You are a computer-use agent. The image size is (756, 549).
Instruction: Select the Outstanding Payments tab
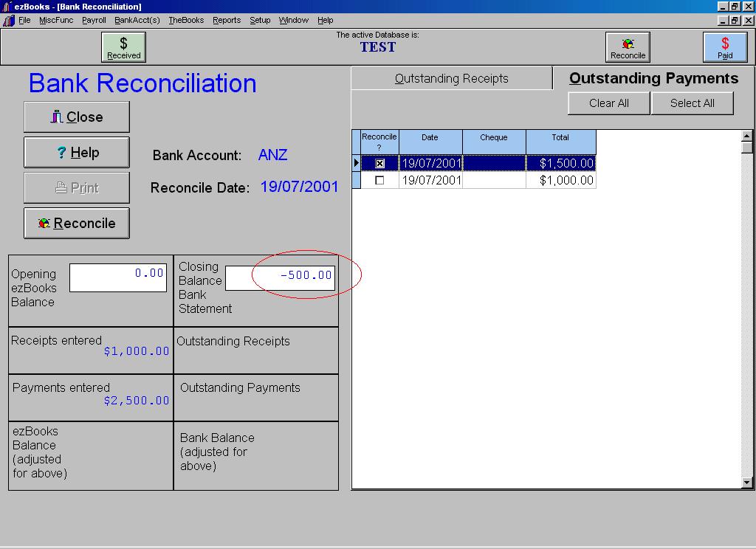pyautogui.click(x=653, y=78)
